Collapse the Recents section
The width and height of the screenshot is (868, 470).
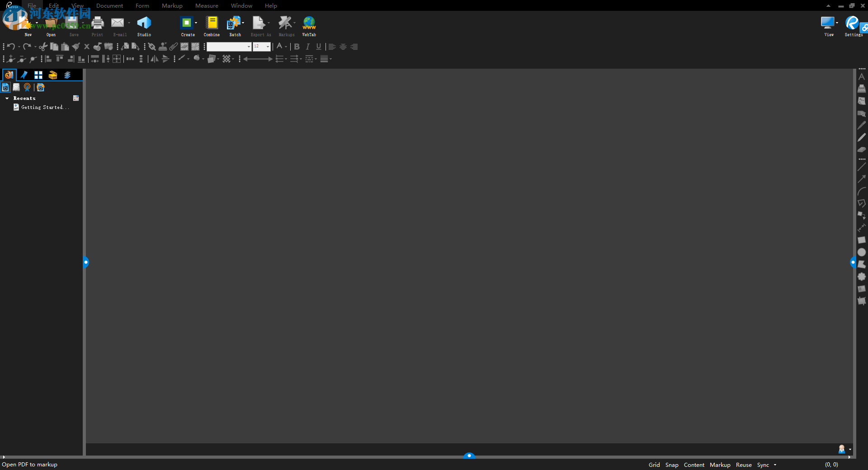pyautogui.click(x=7, y=98)
